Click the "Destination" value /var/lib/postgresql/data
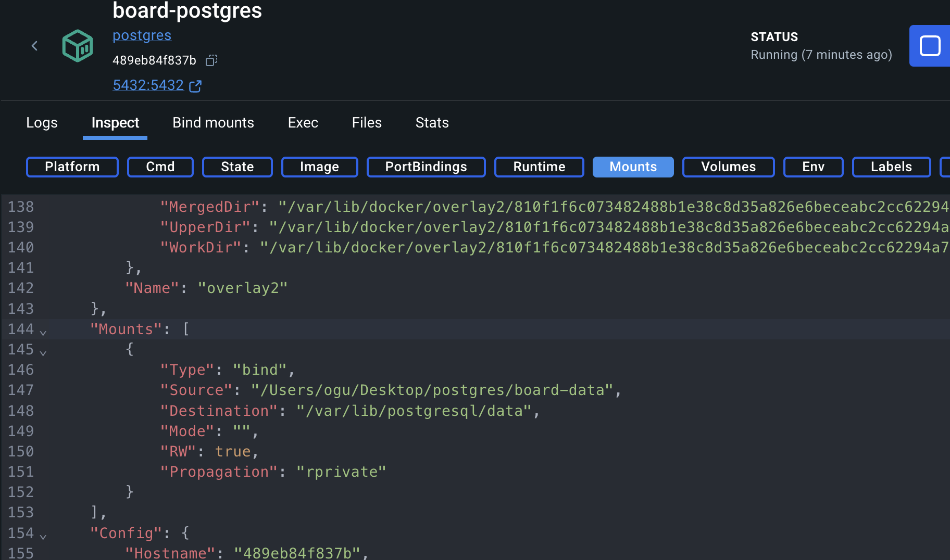This screenshot has height=560, width=950. (414, 411)
